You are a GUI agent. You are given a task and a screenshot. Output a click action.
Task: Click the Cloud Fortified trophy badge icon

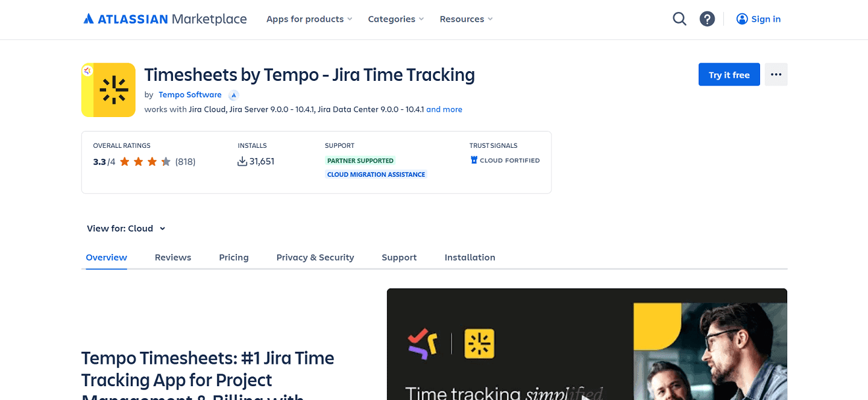(473, 160)
